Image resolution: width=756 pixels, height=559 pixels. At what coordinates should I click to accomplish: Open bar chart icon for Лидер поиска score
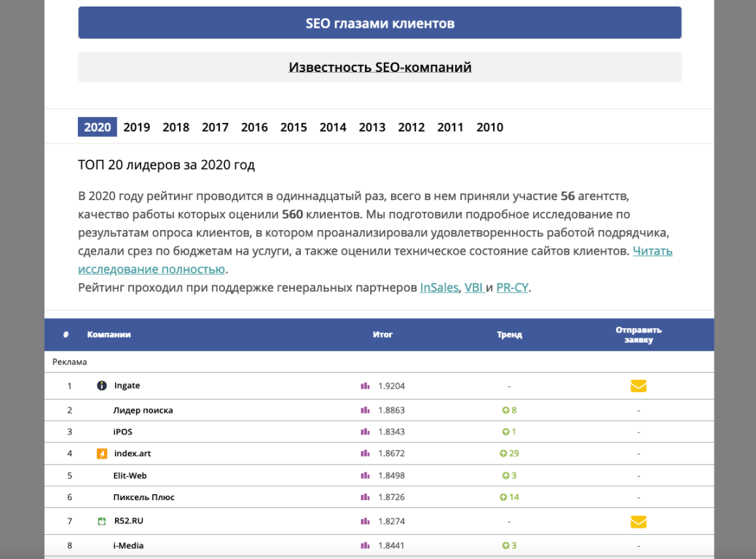point(365,410)
